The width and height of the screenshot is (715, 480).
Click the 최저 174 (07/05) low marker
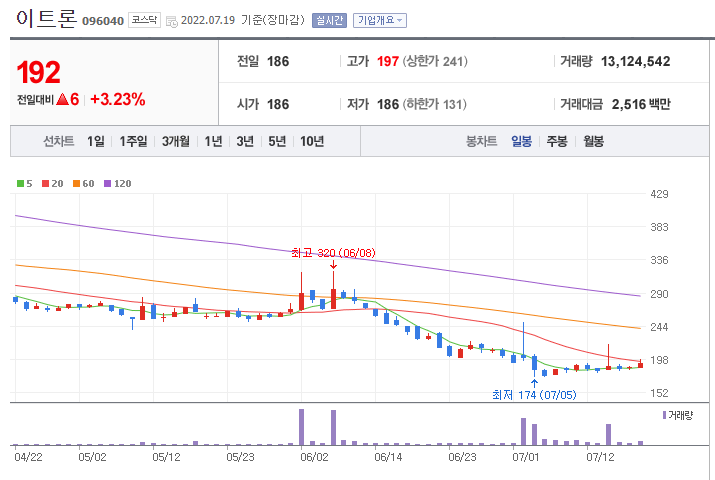pos(534,395)
